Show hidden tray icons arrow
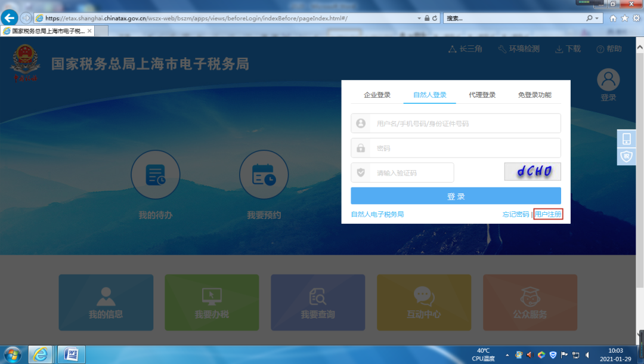 (507, 355)
